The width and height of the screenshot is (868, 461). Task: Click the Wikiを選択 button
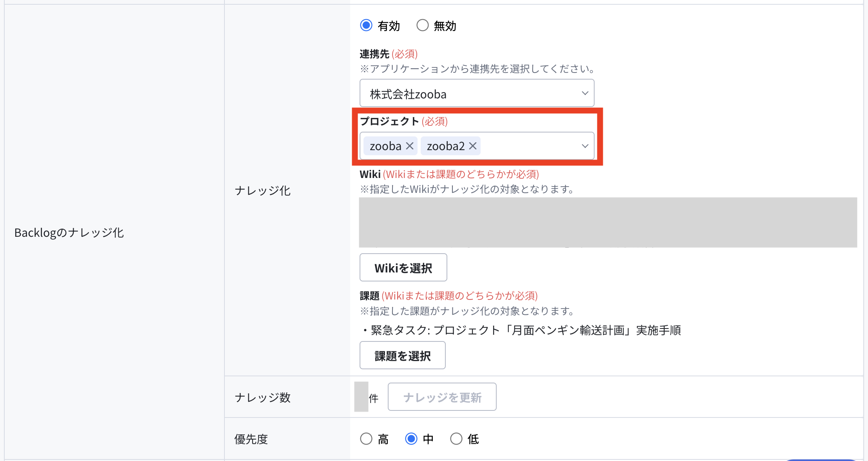403,267
